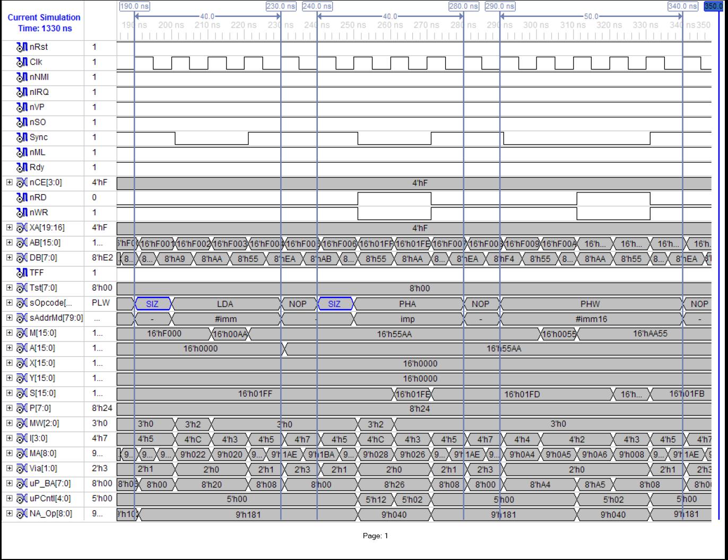Click the Rdy signal icon
Image resolution: width=728 pixels, height=560 pixels.
tap(22, 168)
